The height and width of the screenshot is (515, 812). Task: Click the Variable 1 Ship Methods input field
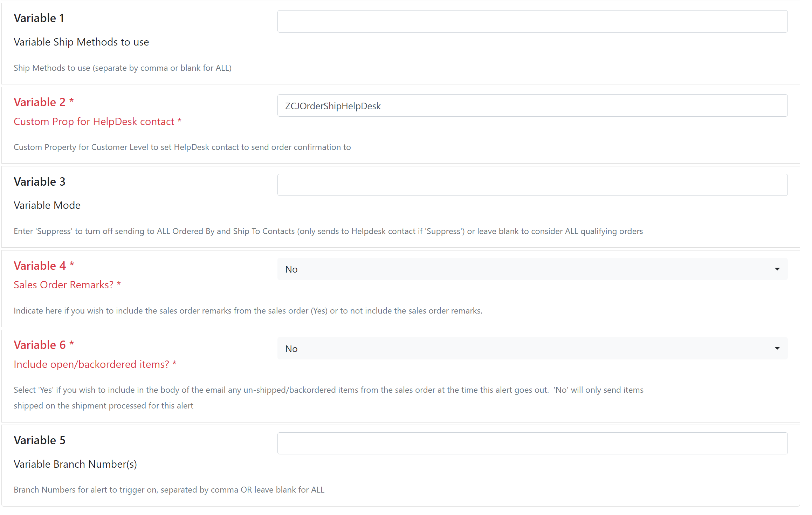[532, 21]
